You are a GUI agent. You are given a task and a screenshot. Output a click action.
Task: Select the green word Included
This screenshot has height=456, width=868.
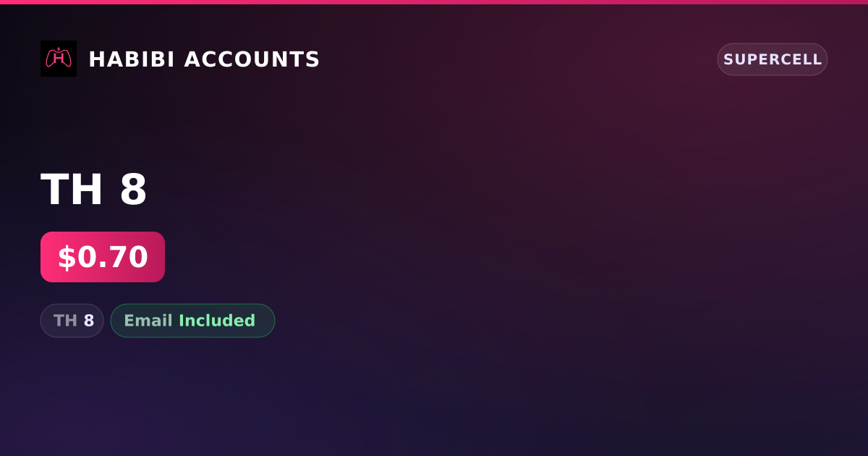[217, 321]
